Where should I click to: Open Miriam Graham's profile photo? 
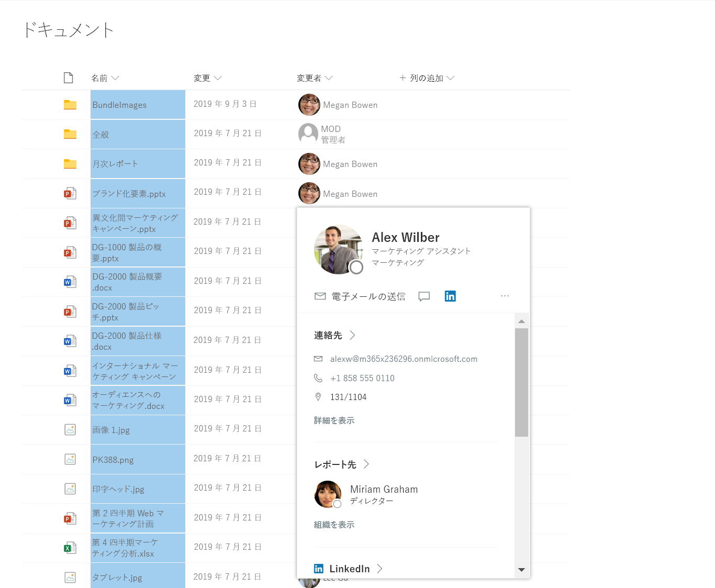[328, 494]
